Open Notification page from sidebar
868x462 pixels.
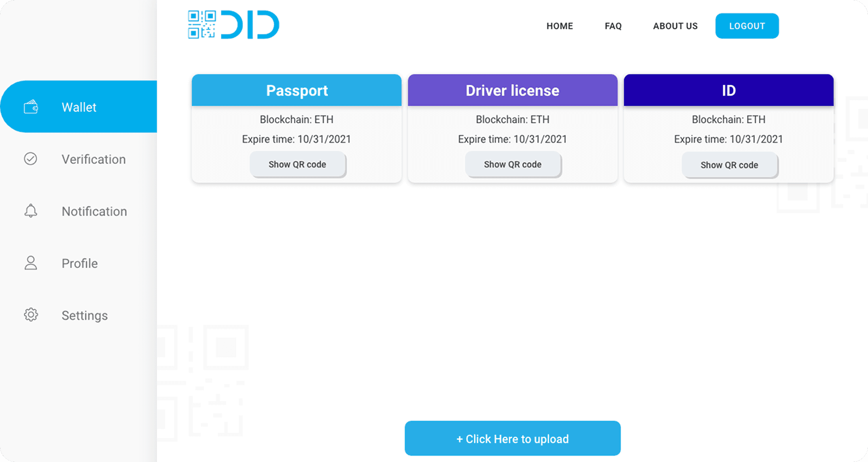pos(94,211)
